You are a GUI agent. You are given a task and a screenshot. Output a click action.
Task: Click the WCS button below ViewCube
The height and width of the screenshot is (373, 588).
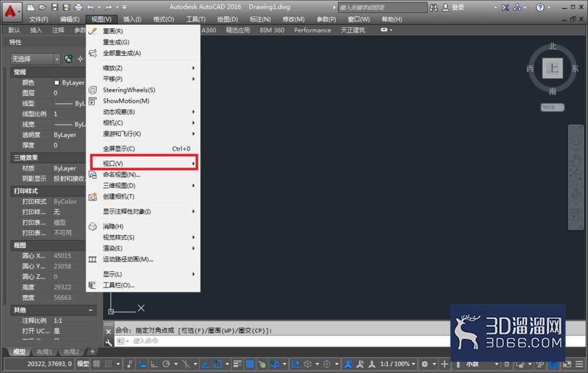[552, 107]
